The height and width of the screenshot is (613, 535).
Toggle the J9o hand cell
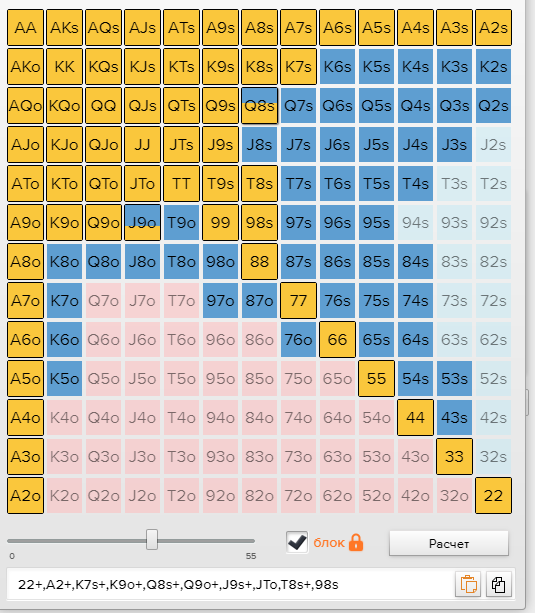point(142,222)
